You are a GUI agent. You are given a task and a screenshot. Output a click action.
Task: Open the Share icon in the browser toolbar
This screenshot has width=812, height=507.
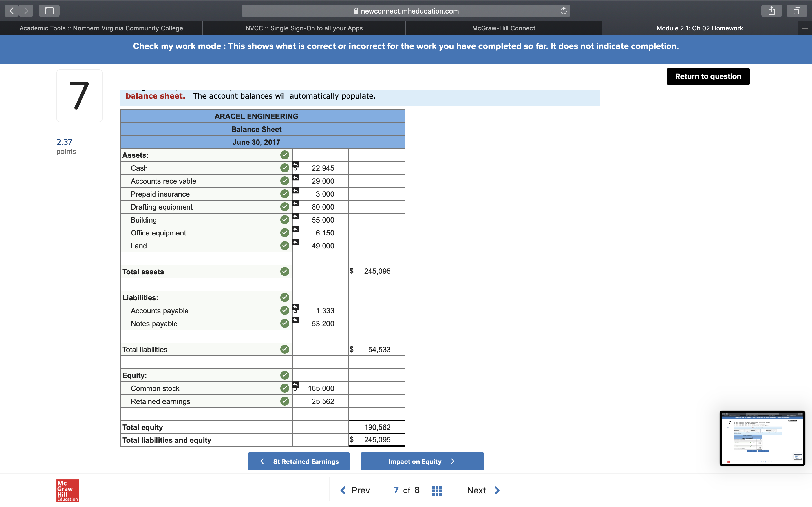click(x=772, y=10)
